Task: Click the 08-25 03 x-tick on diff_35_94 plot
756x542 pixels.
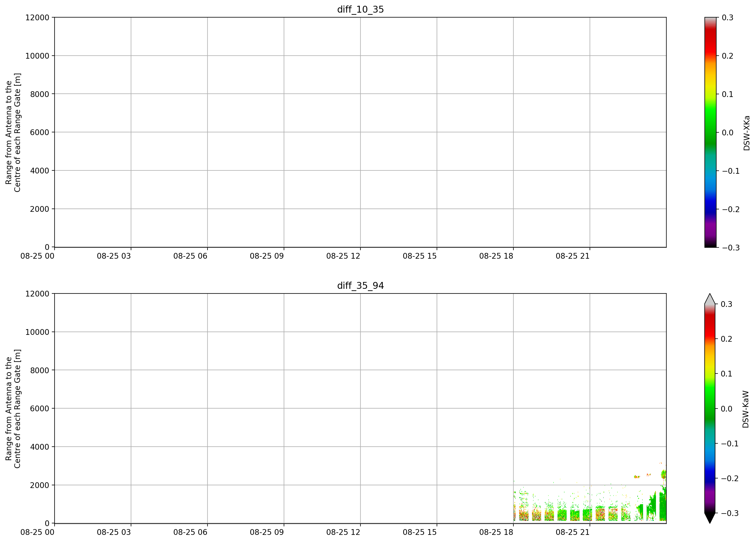Action: tap(114, 532)
